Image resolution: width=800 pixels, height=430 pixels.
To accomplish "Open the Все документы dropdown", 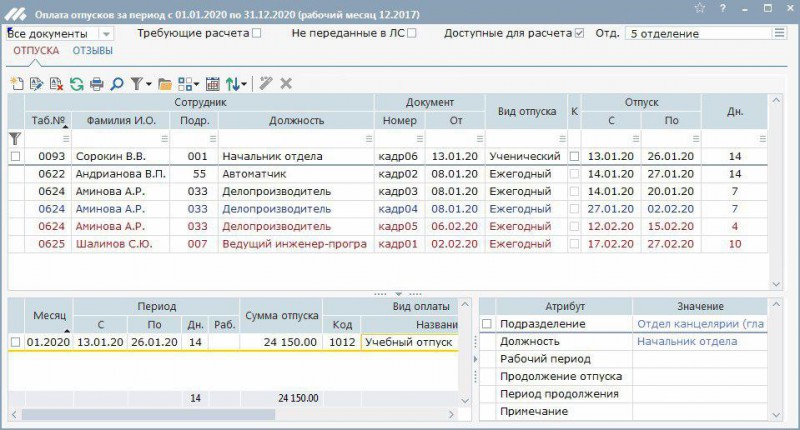I will tap(106, 34).
